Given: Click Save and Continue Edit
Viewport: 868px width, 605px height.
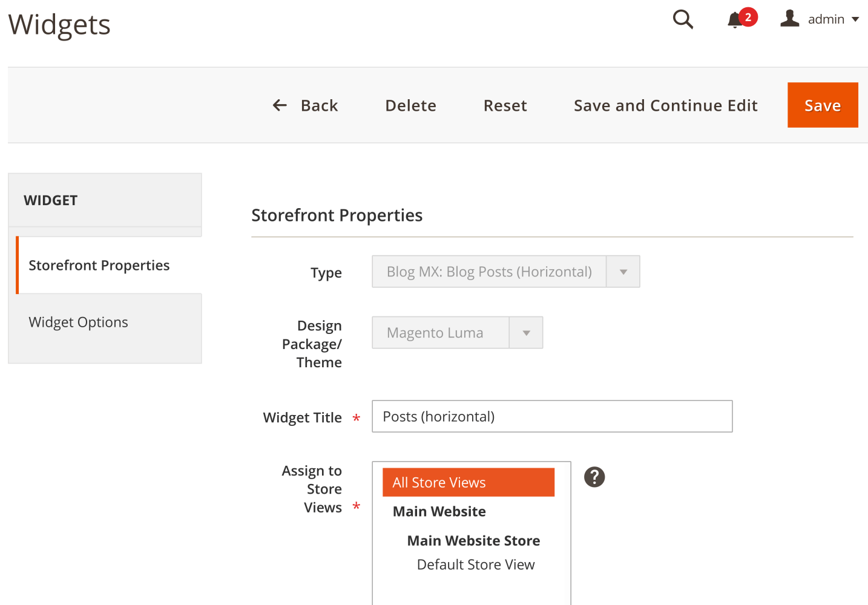Looking at the screenshot, I should click(x=665, y=105).
